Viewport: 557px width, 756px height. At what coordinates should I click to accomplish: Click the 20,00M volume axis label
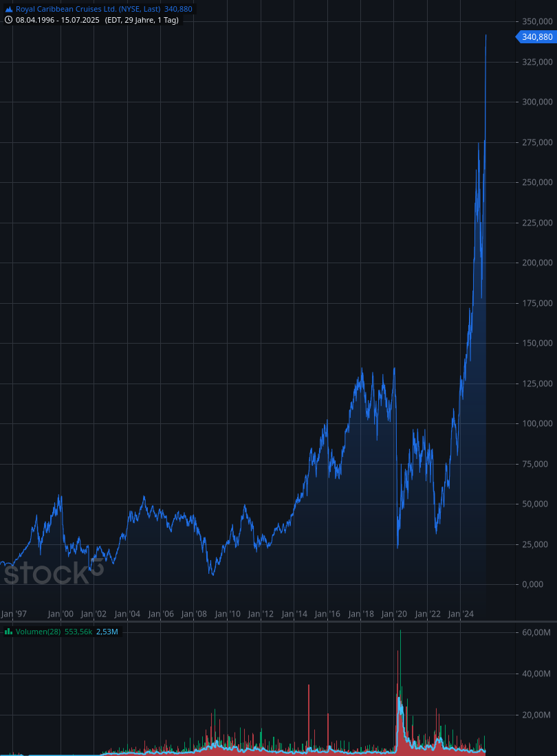click(x=536, y=715)
